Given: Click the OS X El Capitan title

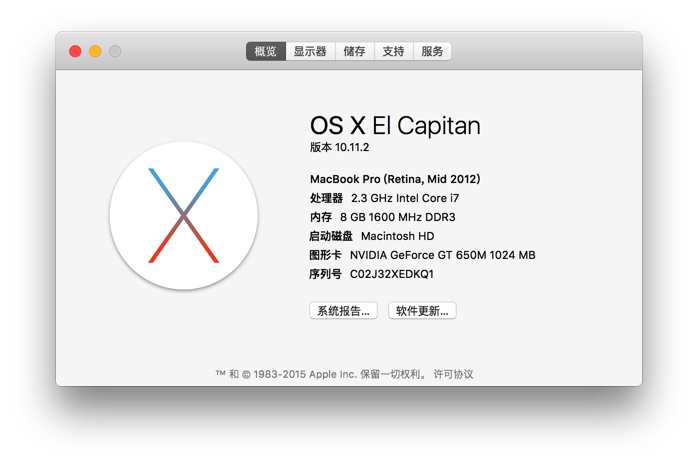Looking at the screenshot, I should coord(395,125).
